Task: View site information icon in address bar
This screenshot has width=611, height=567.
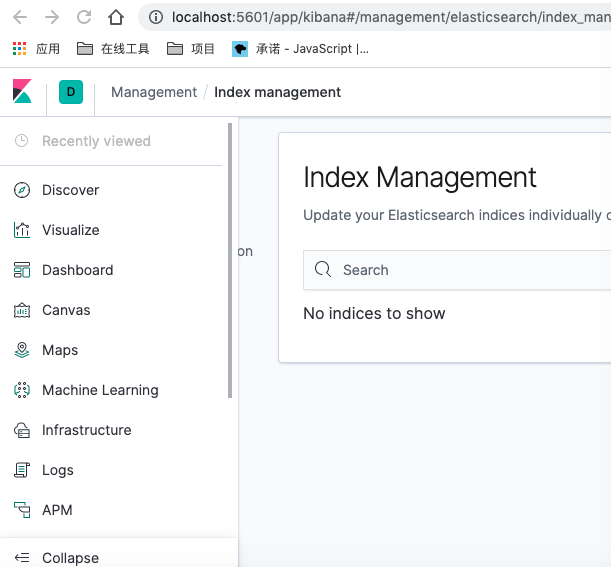Action: pyautogui.click(x=156, y=17)
